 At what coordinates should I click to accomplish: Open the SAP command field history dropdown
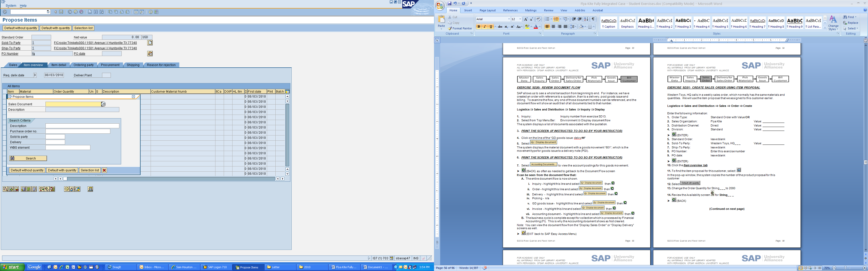[48, 12]
